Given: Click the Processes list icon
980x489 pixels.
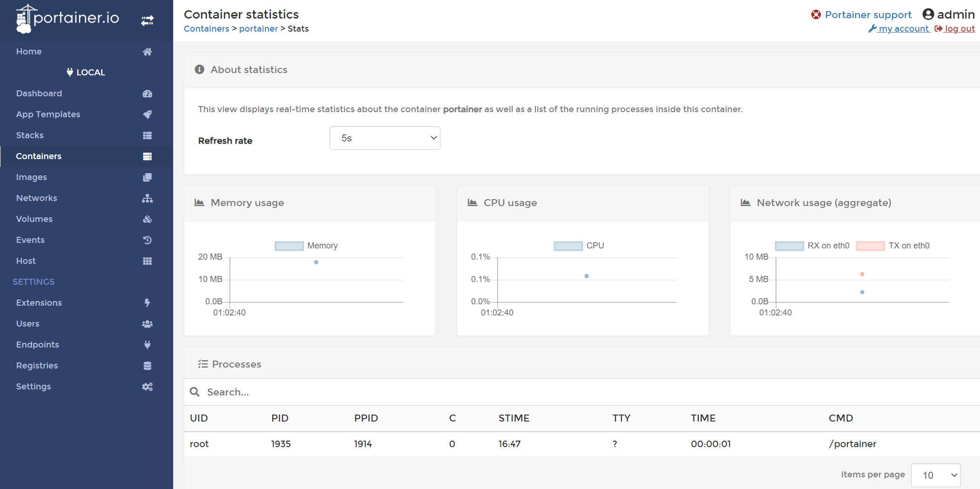Looking at the screenshot, I should pos(203,364).
